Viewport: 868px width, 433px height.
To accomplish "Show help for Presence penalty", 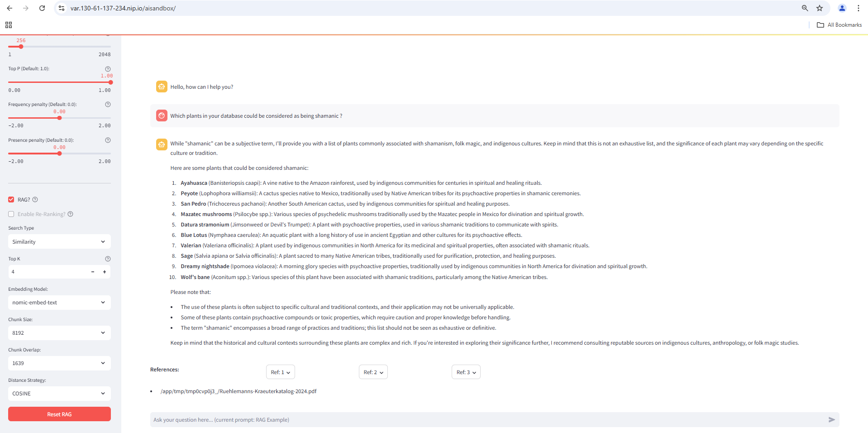I will [108, 140].
